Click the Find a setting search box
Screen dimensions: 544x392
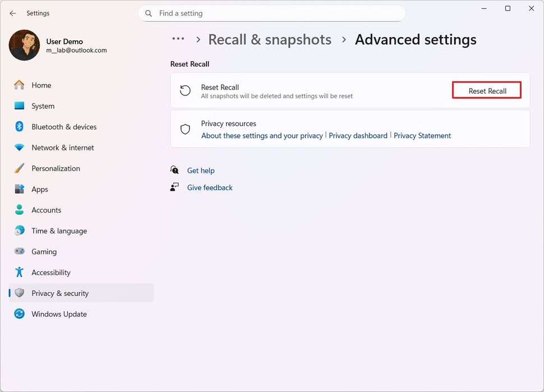pyautogui.click(x=272, y=13)
